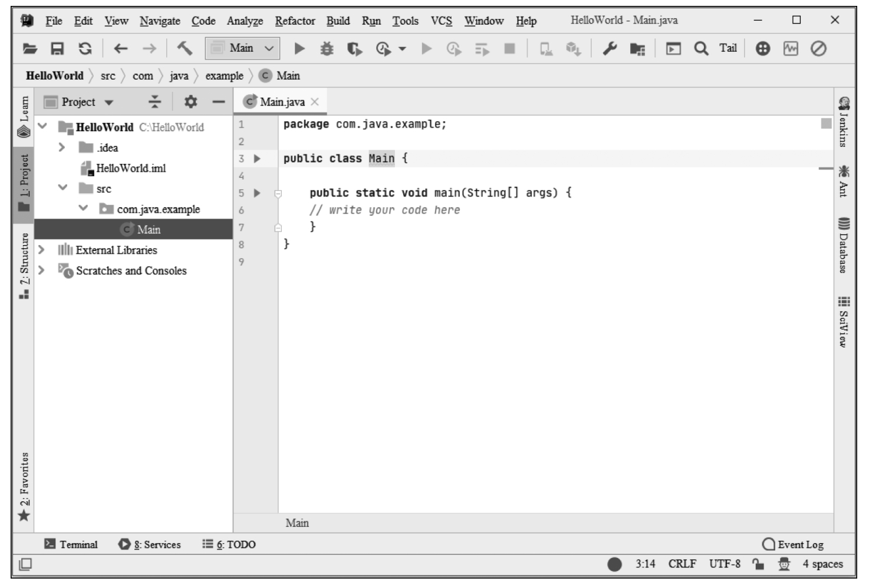This screenshot has height=588, width=869.
Task: Open the Main run configuration dropdown
Action: [x=243, y=48]
